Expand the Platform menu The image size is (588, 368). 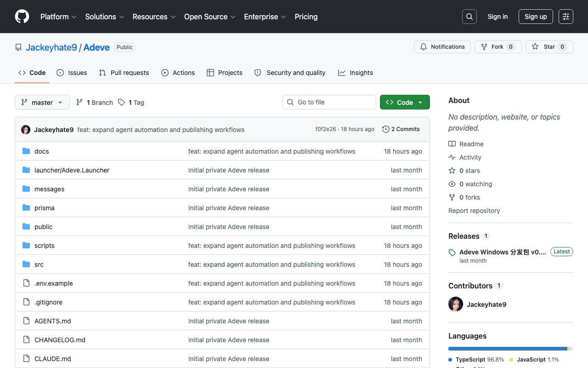tap(58, 17)
